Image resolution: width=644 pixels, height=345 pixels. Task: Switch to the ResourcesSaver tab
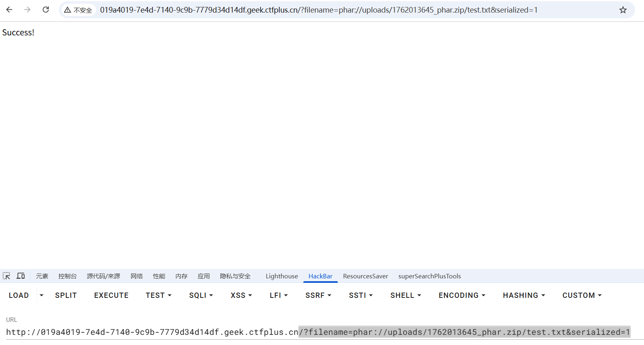(366, 276)
